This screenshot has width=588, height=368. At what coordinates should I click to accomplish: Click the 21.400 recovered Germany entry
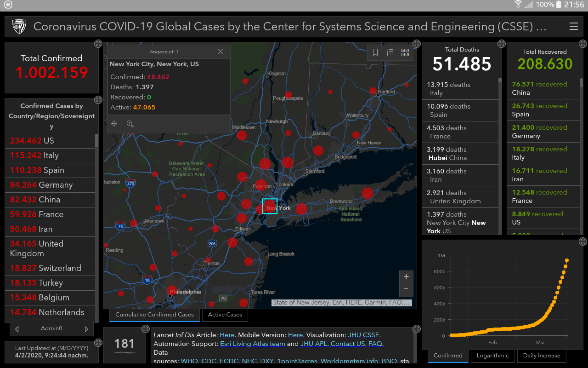543,132
